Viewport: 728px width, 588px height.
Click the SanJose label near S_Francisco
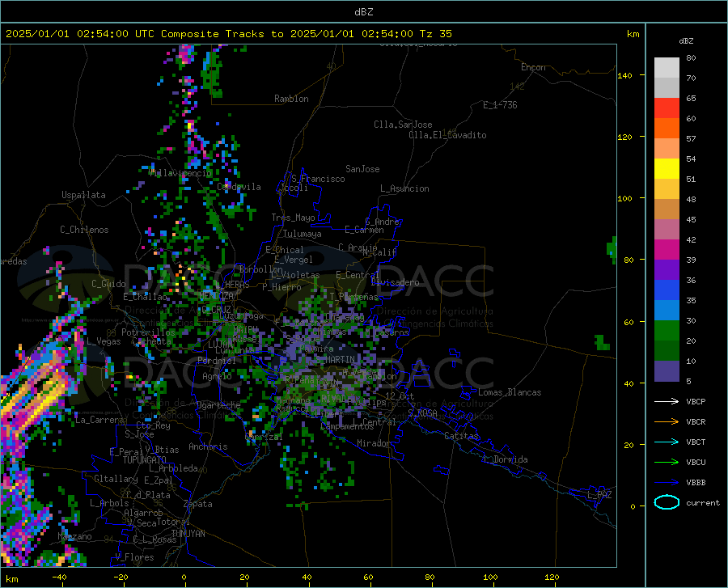click(362, 169)
